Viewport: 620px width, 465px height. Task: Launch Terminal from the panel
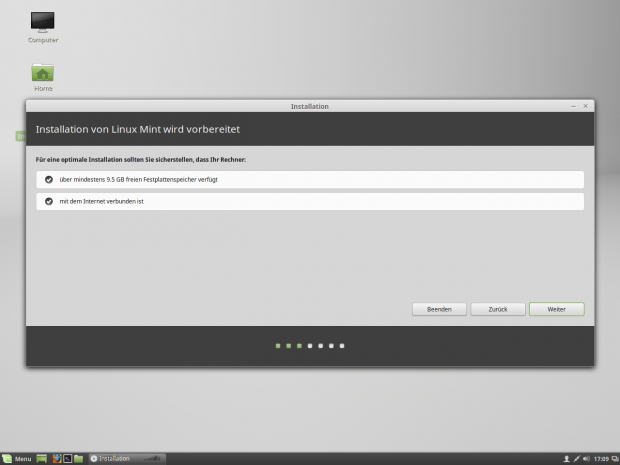(x=68, y=459)
